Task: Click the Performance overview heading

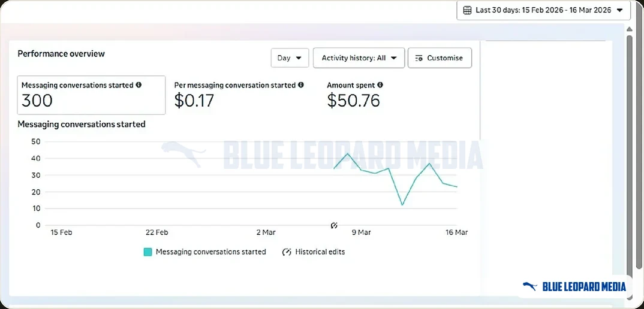Action: [61, 54]
